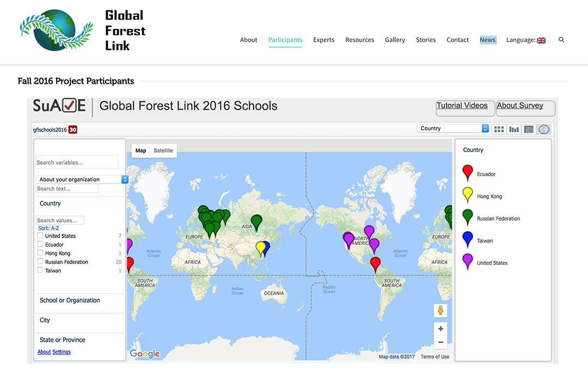Click the purple United States legend marker

(468, 262)
